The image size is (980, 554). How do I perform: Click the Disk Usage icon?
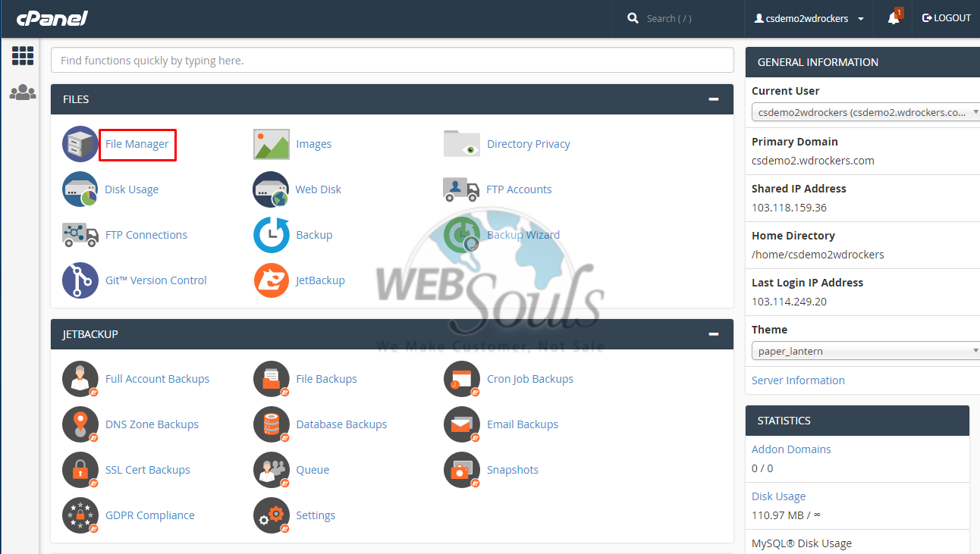(x=80, y=189)
